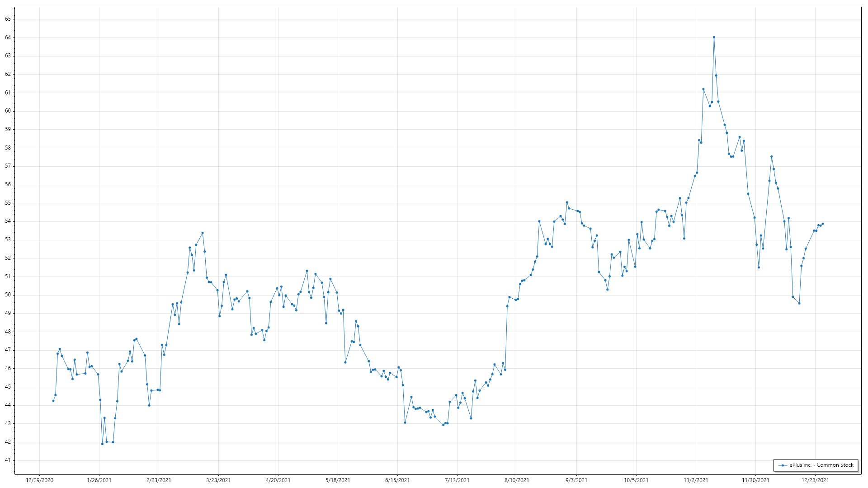Click the 1/26/2021 x-axis date label
Image resolution: width=868 pixels, height=488 pixels.
coord(99,480)
